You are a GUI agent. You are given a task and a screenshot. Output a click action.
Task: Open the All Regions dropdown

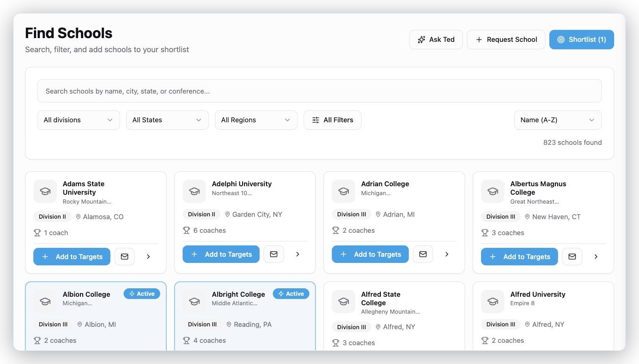pyautogui.click(x=256, y=120)
